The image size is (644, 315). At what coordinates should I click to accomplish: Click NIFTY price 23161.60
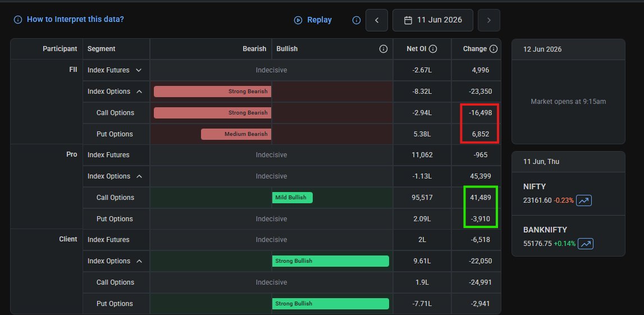pos(538,201)
